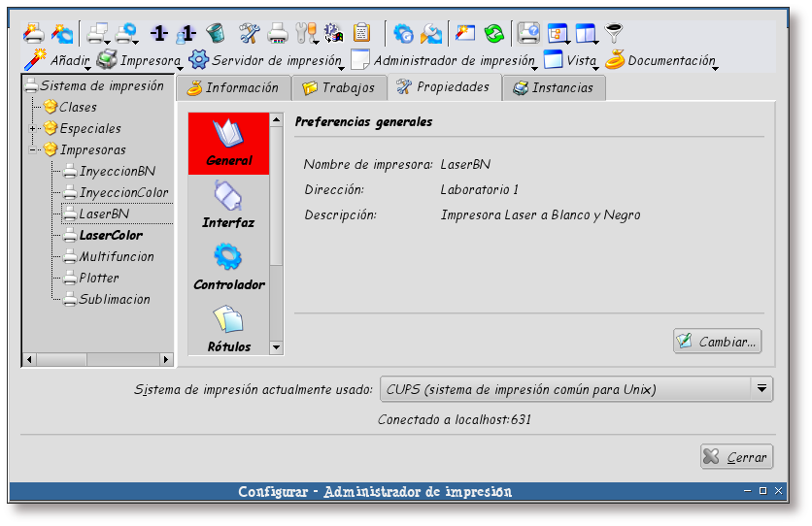Expand the Especiales tree node
This screenshot has width=812, height=526.
click(34, 128)
